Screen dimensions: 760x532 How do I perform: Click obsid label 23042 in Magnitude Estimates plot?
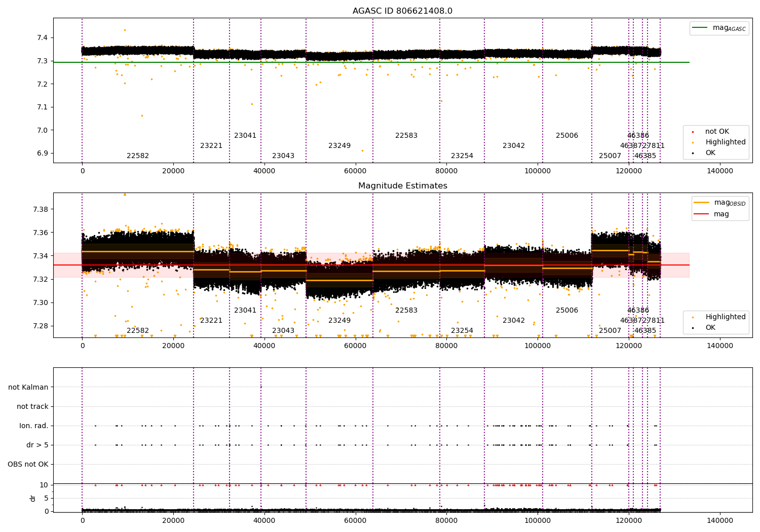click(514, 321)
